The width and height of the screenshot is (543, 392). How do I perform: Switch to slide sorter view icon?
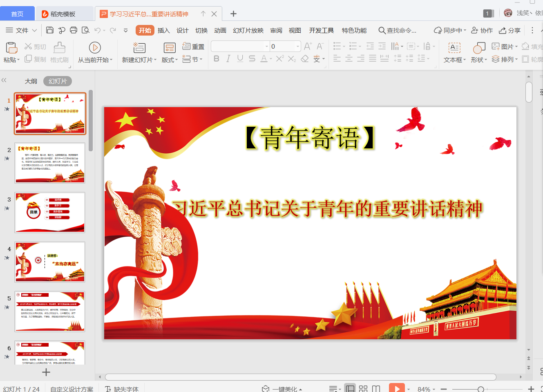(x=363, y=389)
